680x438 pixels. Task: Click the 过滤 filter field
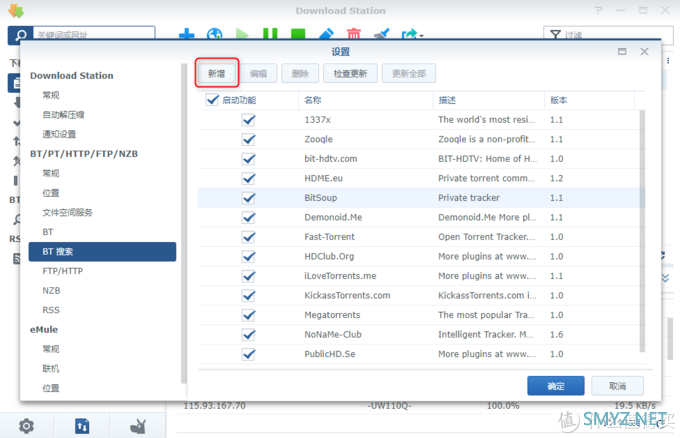coord(608,35)
